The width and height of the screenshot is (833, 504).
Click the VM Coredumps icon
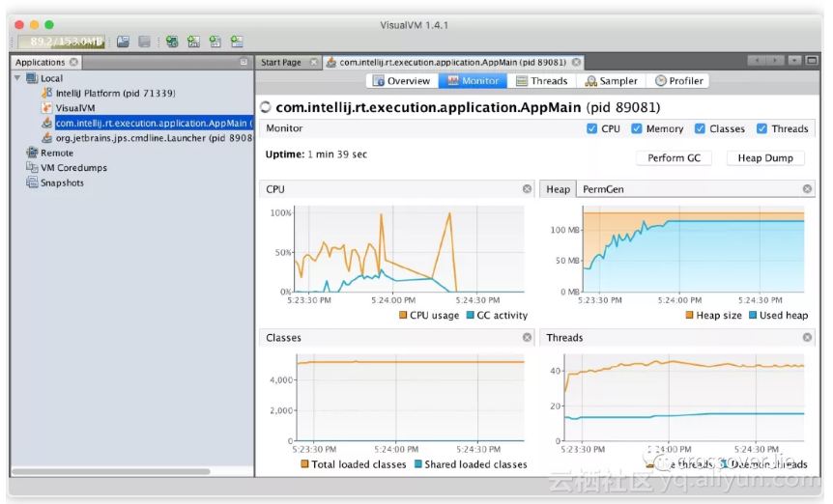coord(32,168)
